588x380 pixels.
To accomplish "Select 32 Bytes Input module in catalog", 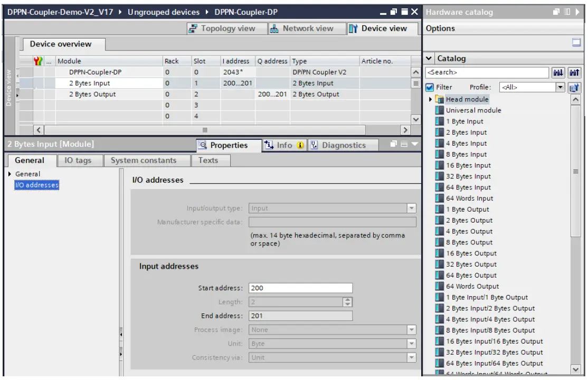I will coord(468,176).
